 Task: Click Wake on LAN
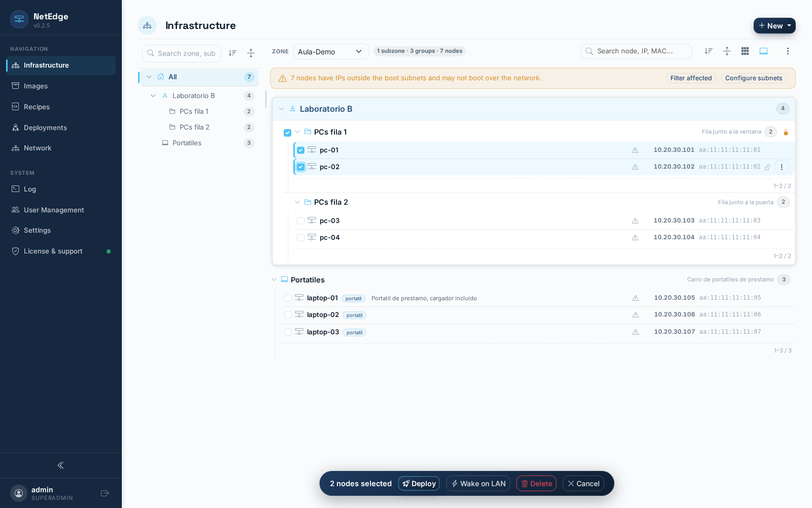point(478,484)
